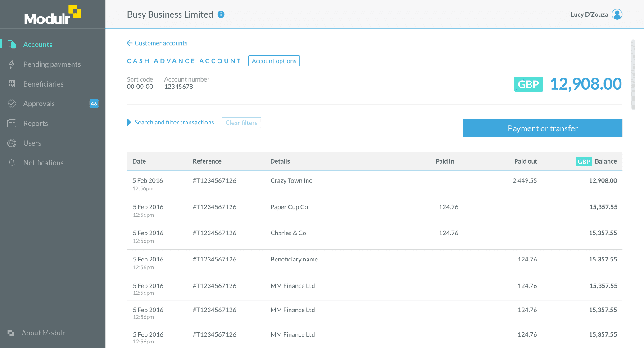Click the Pending payments lightning icon

12,64
